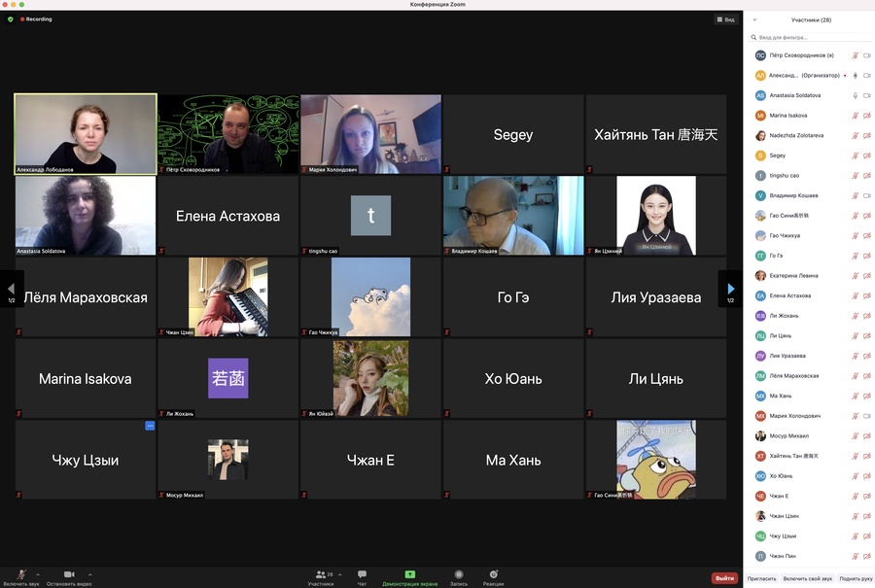Expand video options arrow beside camera

pos(89,574)
